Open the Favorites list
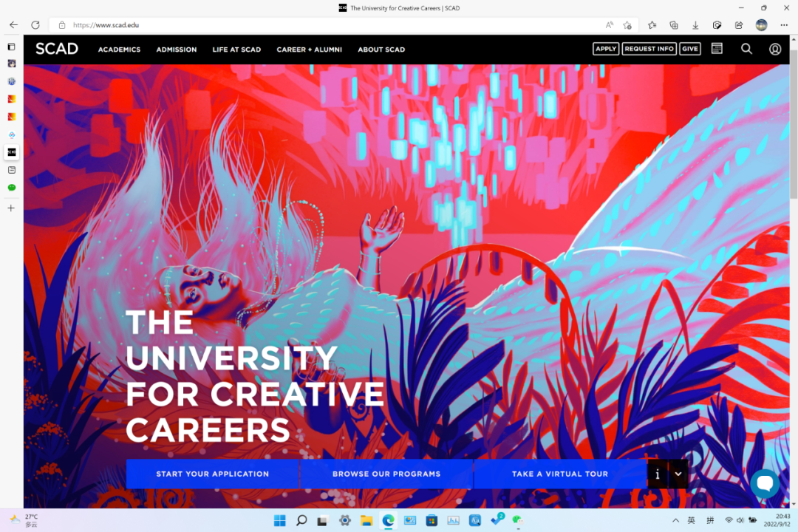The image size is (798, 532). [x=652, y=25]
